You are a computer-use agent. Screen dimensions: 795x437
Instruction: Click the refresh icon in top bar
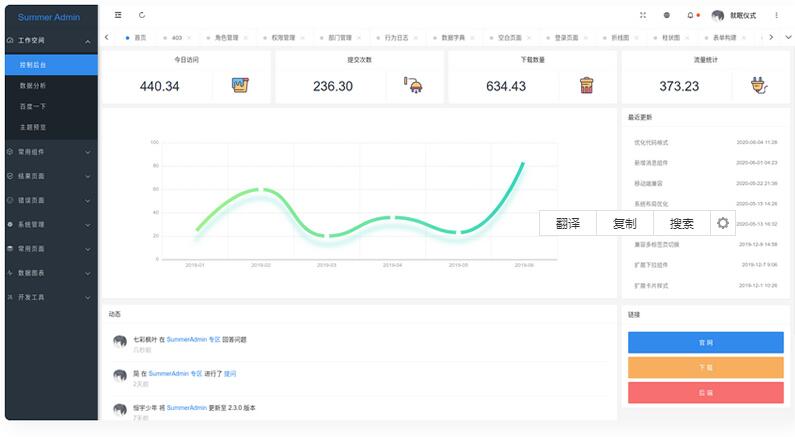coord(142,15)
